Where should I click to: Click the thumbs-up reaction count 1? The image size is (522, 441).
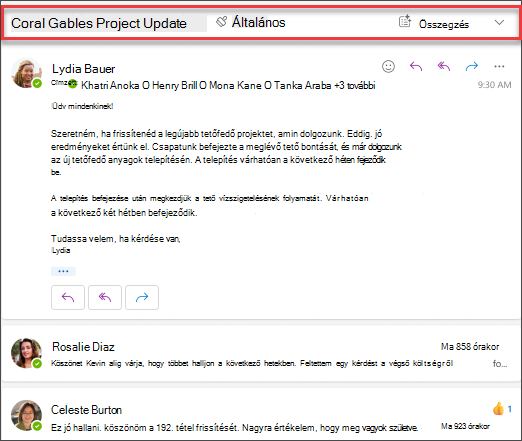pos(510,409)
